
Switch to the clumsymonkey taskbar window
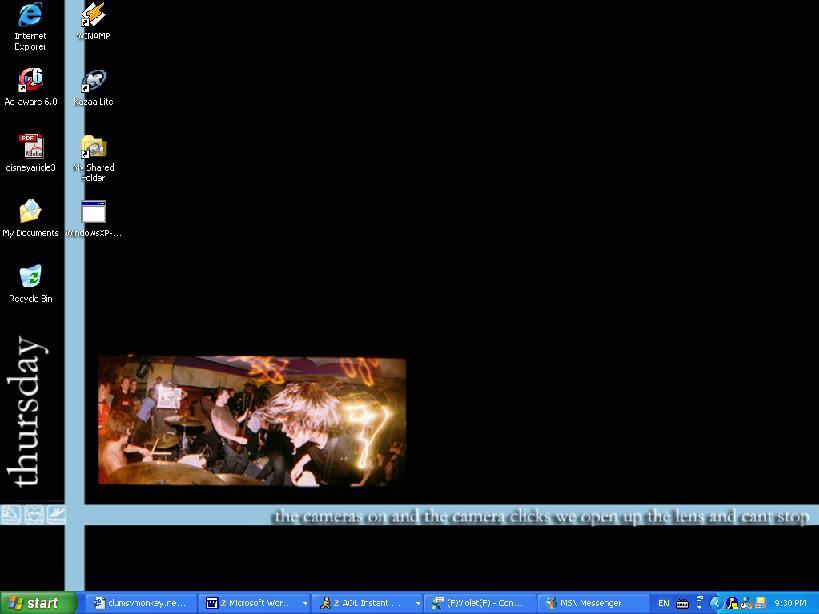(140, 603)
